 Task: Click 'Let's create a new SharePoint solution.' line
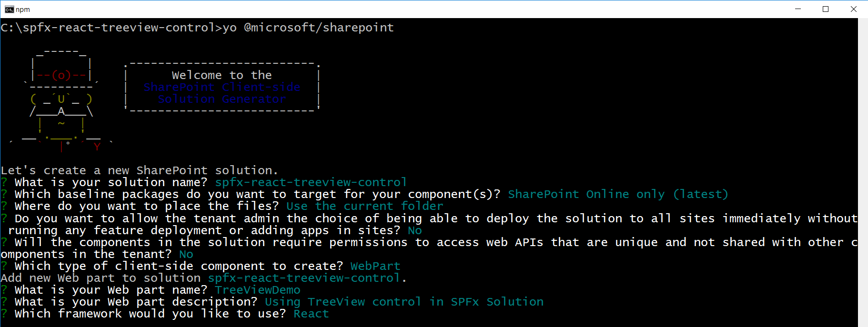click(x=139, y=170)
